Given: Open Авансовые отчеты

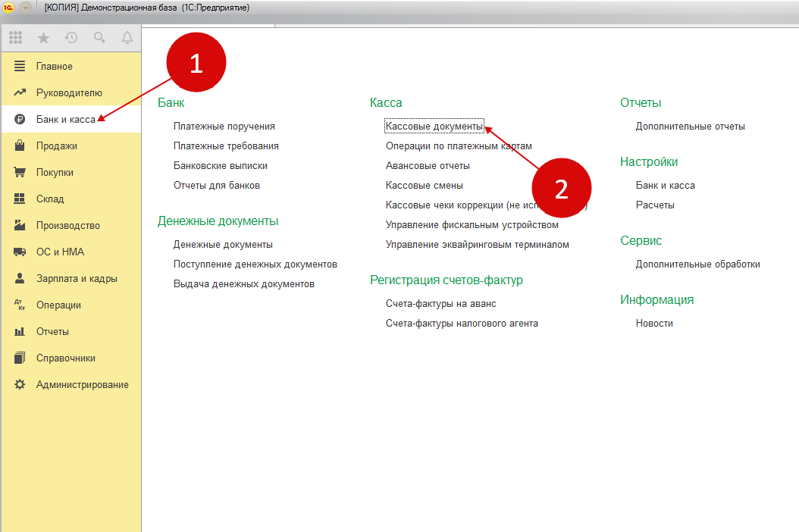Looking at the screenshot, I should tap(428, 165).
